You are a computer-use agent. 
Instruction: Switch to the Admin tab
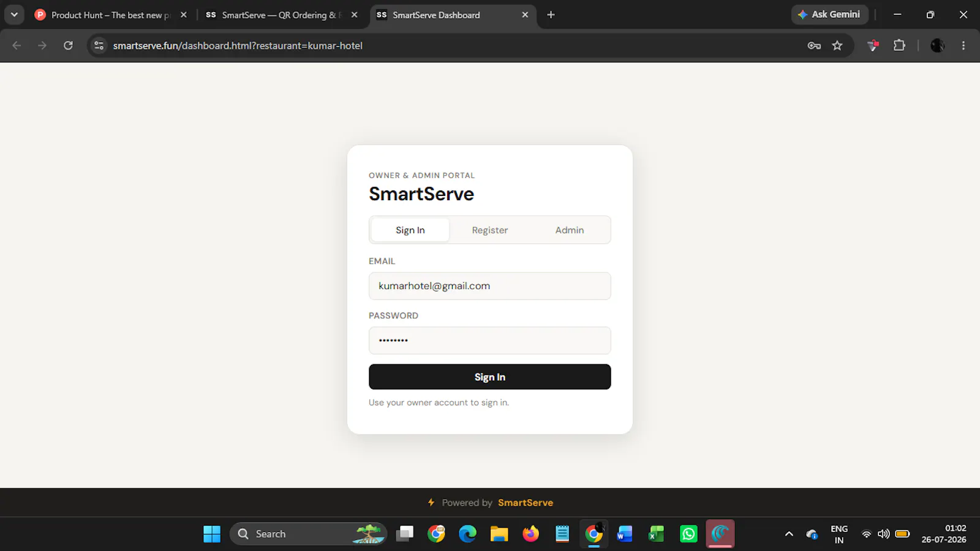570,230
